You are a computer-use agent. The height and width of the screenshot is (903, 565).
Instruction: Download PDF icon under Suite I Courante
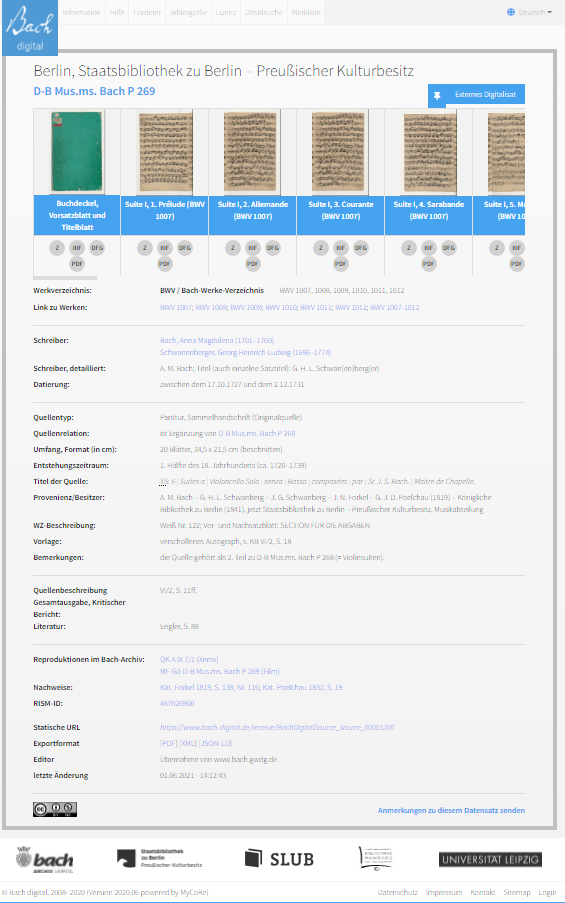tap(341, 264)
